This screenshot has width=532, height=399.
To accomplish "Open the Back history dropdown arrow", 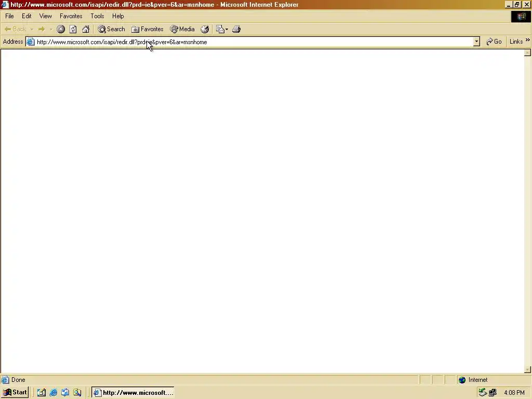I will click(32, 29).
